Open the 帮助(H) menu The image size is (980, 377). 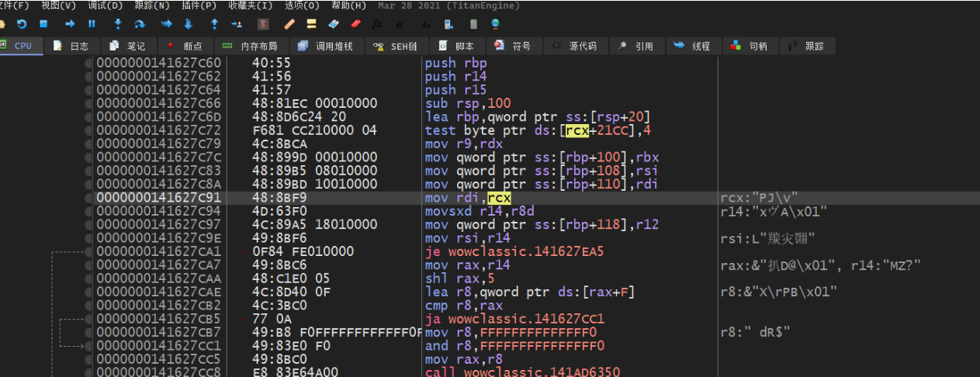(x=348, y=5)
